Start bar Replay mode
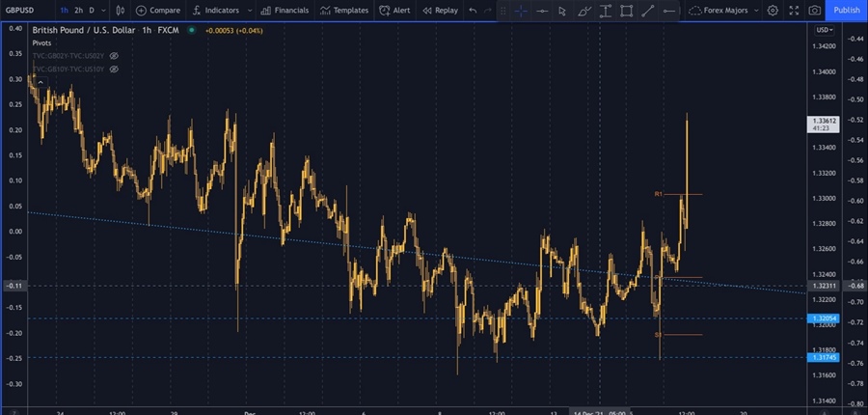This screenshot has width=868, height=415. click(x=440, y=10)
